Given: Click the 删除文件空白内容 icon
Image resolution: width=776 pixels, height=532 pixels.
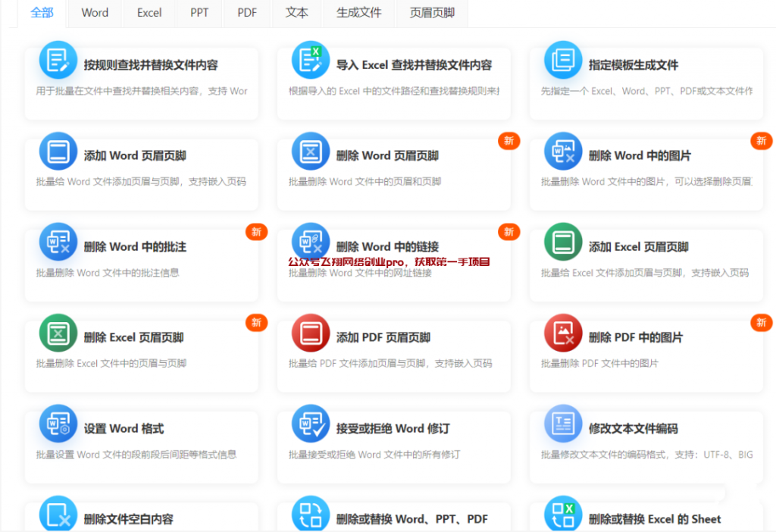Looking at the screenshot, I should pos(58,515).
